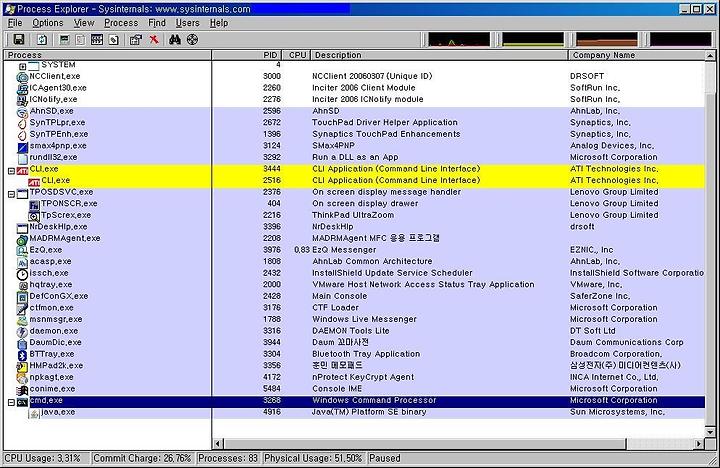720x468 pixels.
Task: Open the Options menu
Action: (x=48, y=23)
